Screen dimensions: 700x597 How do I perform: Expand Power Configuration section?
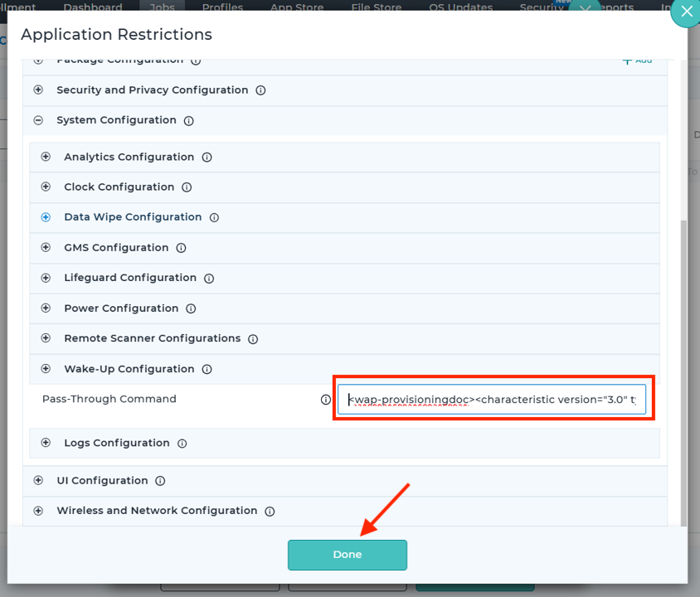pos(46,308)
